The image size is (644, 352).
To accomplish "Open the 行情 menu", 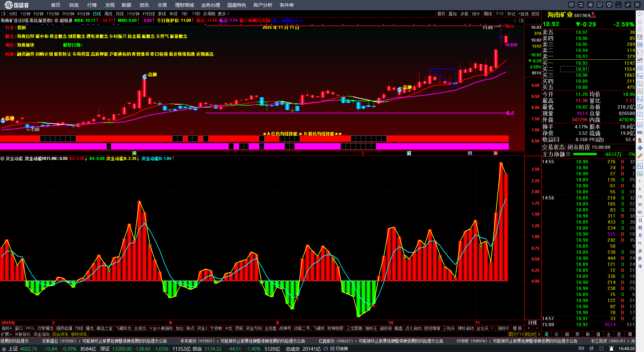I will point(92,5).
